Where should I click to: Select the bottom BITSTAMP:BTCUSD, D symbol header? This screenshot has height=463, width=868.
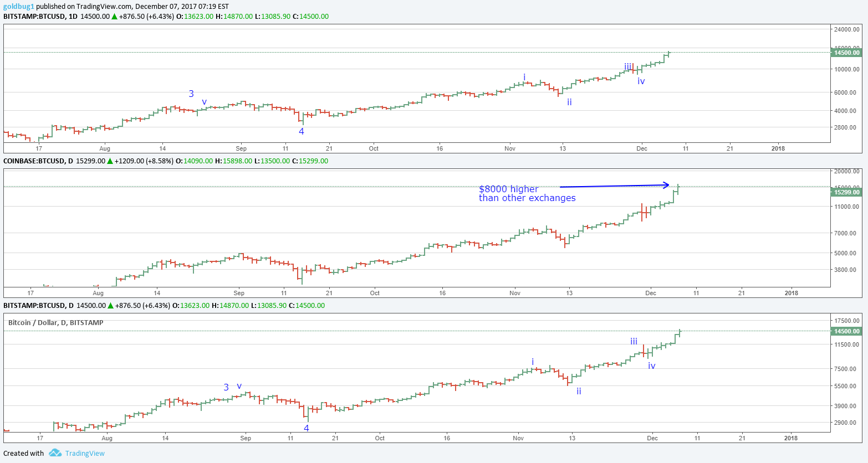click(x=39, y=306)
